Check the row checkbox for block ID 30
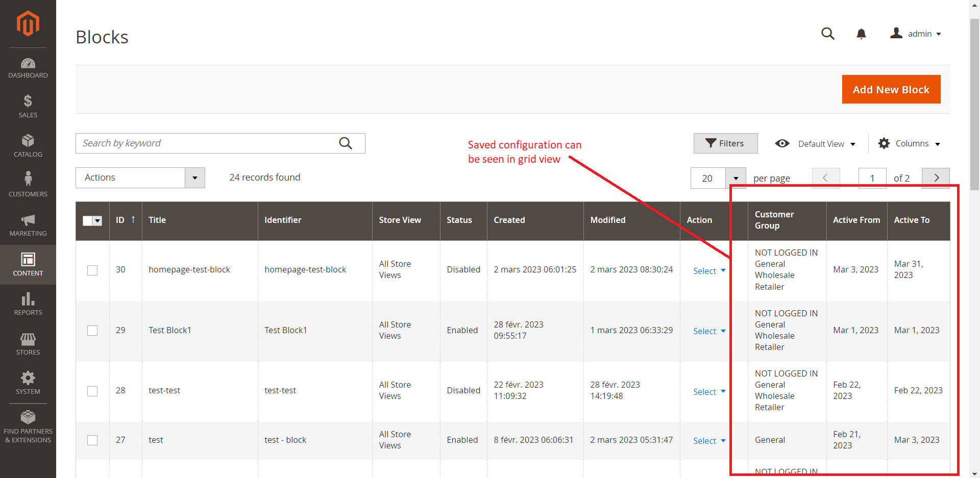 pyautogui.click(x=92, y=270)
